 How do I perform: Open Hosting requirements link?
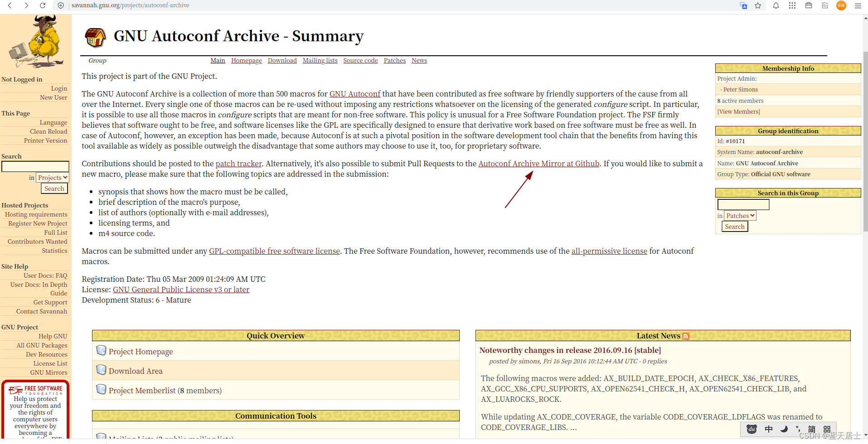tap(36, 214)
